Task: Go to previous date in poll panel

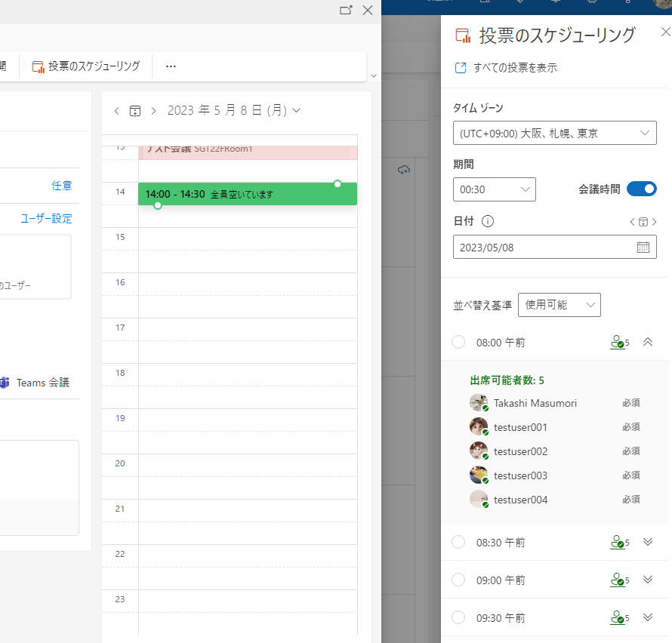Action: 632,222
